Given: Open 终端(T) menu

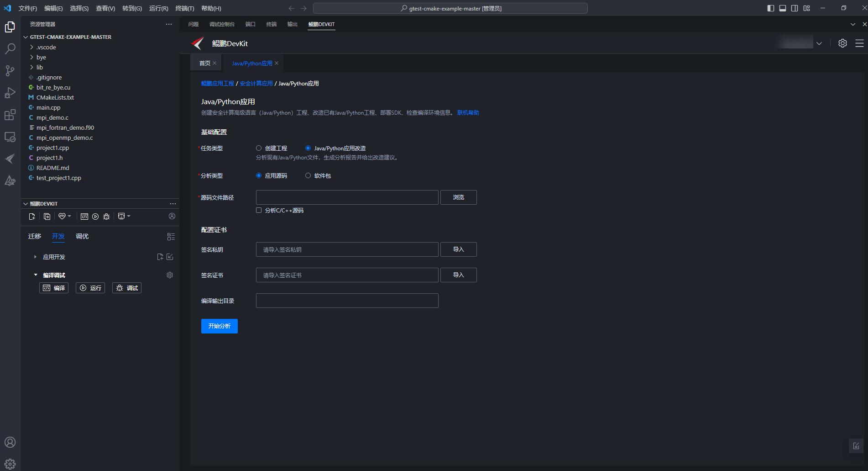Looking at the screenshot, I should coord(185,8).
